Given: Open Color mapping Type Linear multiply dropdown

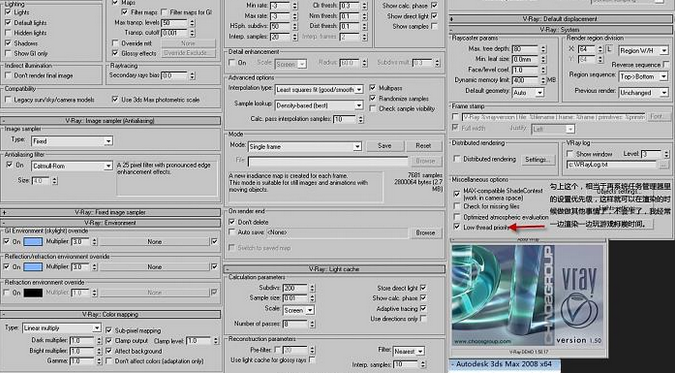Looking at the screenshot, I should tap(62, 328).
